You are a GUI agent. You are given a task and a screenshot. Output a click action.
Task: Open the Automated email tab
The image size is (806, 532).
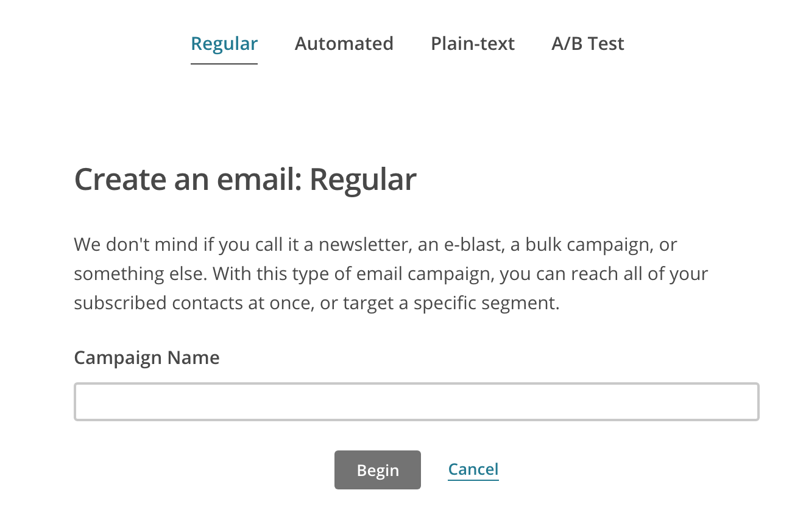(x=344, y=44)
